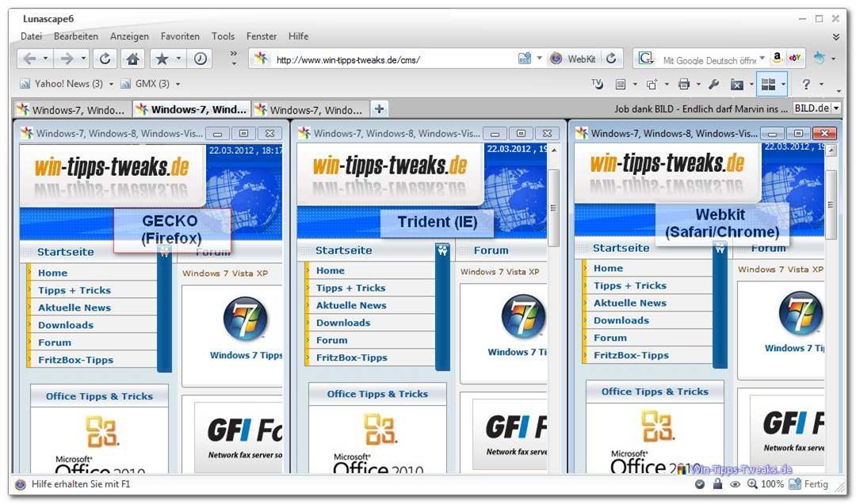
Task: Click the close-tab X box icon
Action: [x=737, y=85]
